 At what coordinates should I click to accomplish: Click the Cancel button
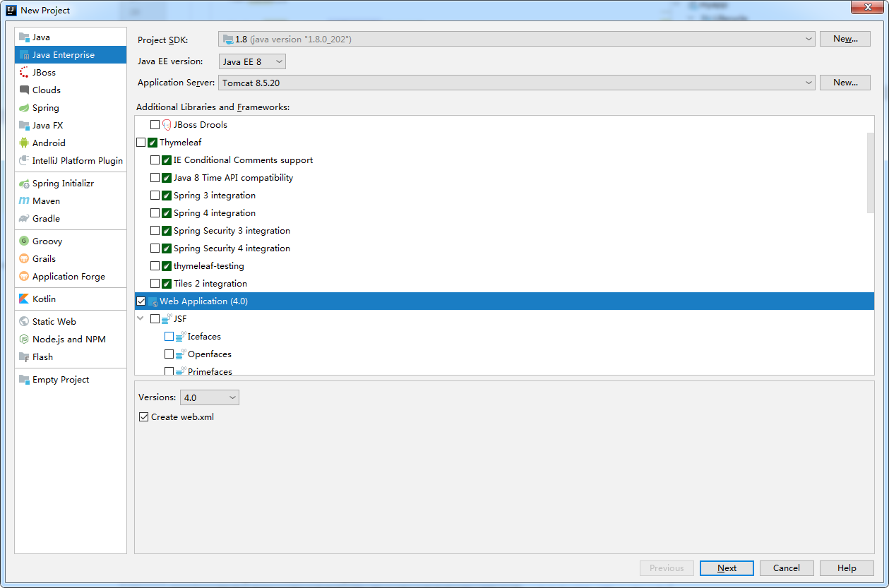tap(787, 568)
